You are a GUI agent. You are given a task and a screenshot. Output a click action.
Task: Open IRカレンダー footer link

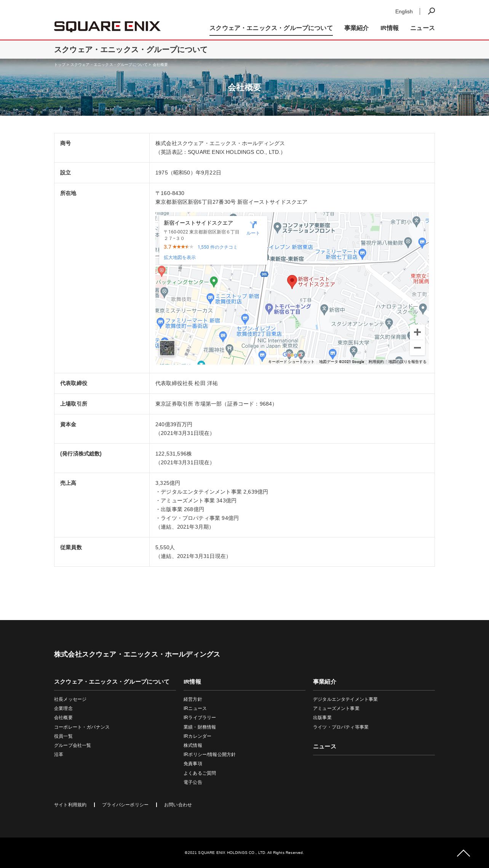coord(197,736)
